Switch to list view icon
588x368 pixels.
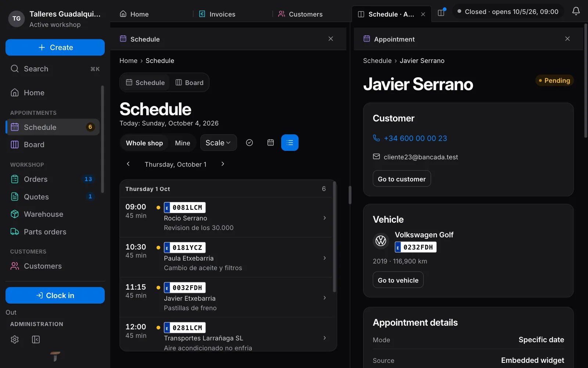click(x=290, y=143)
